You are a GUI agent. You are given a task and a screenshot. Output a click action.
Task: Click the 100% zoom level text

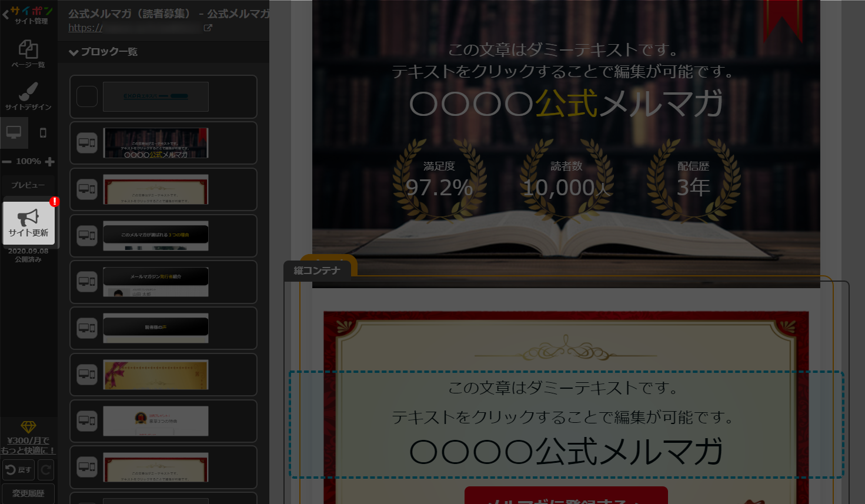(x=28, y=161)
